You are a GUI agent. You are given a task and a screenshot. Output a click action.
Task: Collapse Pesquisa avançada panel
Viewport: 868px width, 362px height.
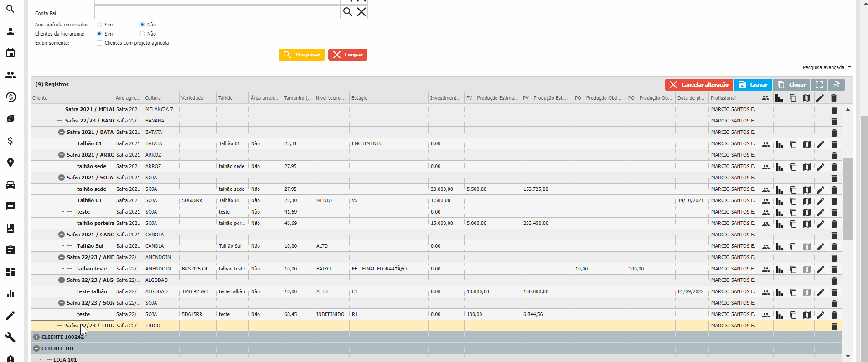pyautogui.click(x=827, y=67)
